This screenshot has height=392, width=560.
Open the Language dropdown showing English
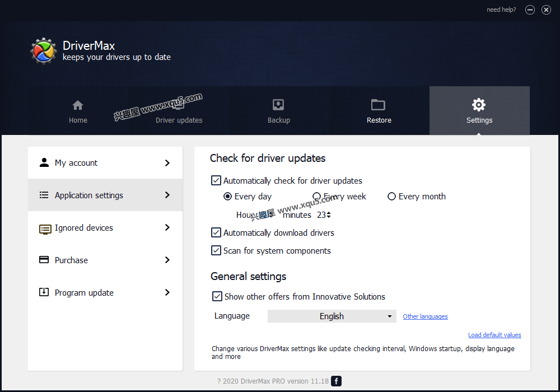[332, 316]
